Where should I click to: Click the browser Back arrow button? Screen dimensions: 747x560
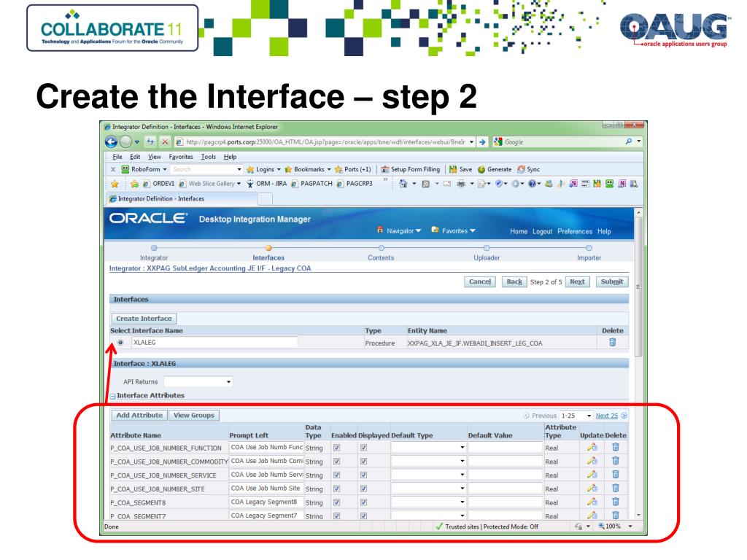[111, 141]
